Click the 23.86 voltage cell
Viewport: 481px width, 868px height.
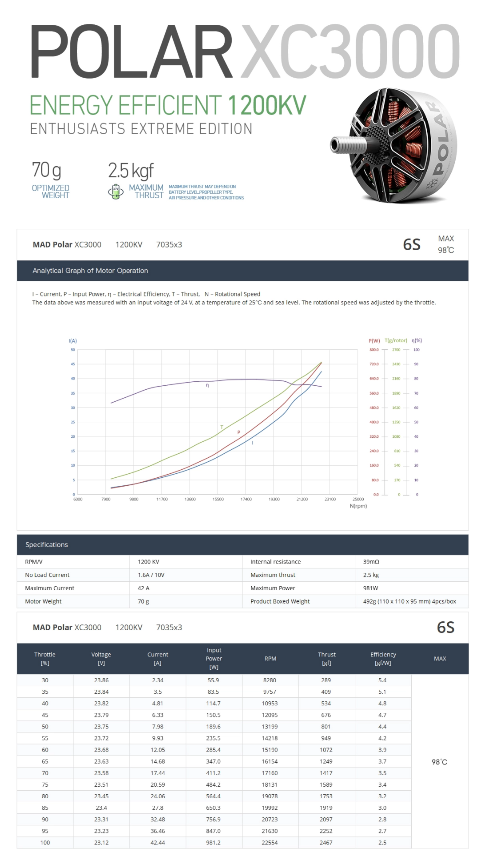[101, 680]
